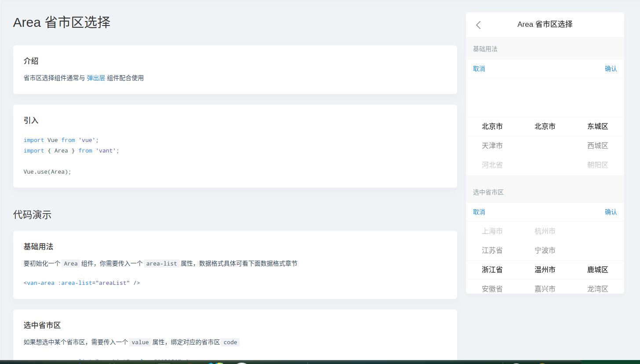Select the highlighted 鹿城区 option

598,270
